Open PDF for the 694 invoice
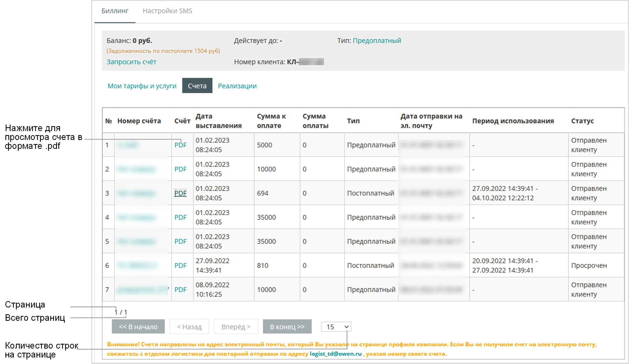 pos(180,193)
